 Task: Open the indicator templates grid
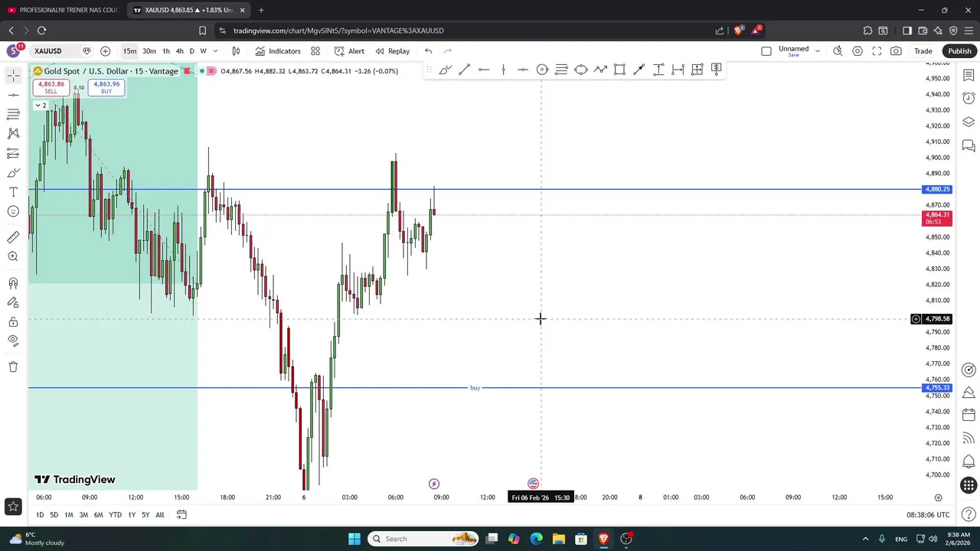click(x=315, y=51)
